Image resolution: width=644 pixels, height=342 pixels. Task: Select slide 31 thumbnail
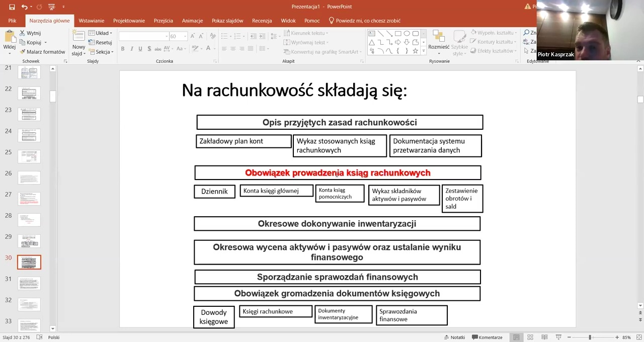point(29,283)
